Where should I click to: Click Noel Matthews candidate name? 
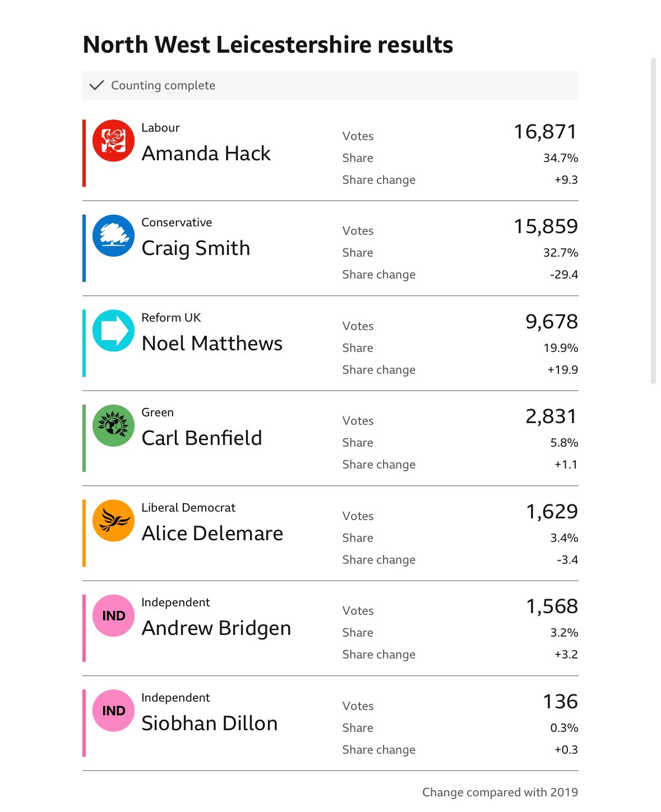(212, 344)
